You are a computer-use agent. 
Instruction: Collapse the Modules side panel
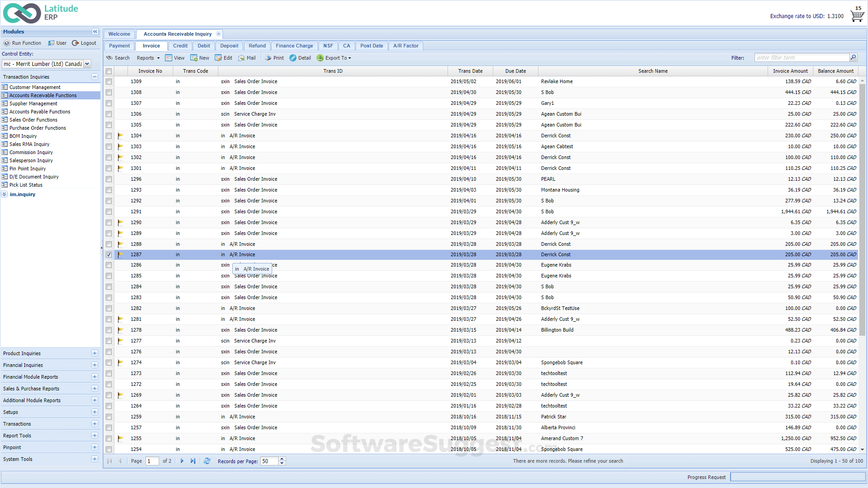tap(95, 32)
